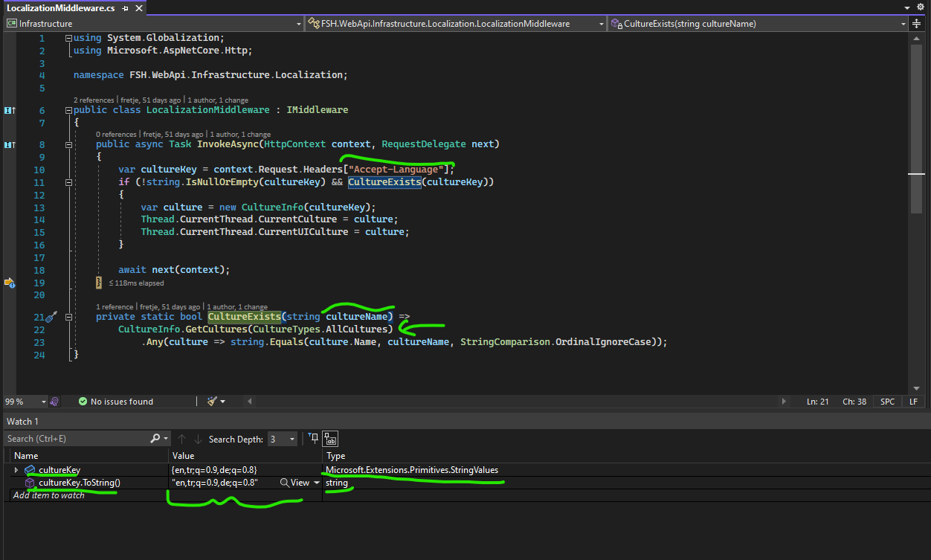931x560 pixels.
Task: Open the Search Depth dropdown
Action: pyautogui.click(x=283, y=440)
